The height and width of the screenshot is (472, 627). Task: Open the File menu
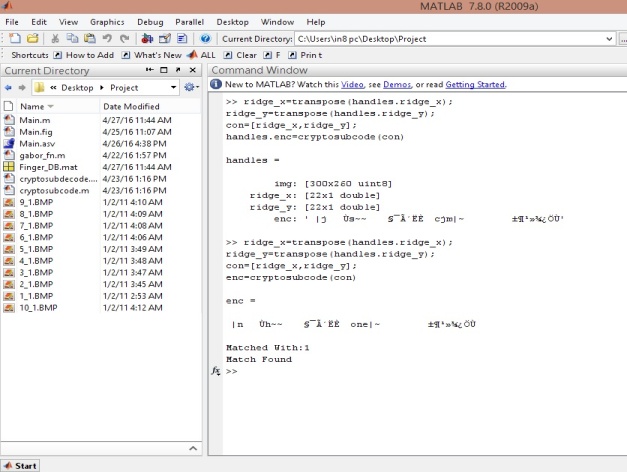(12, 22)
